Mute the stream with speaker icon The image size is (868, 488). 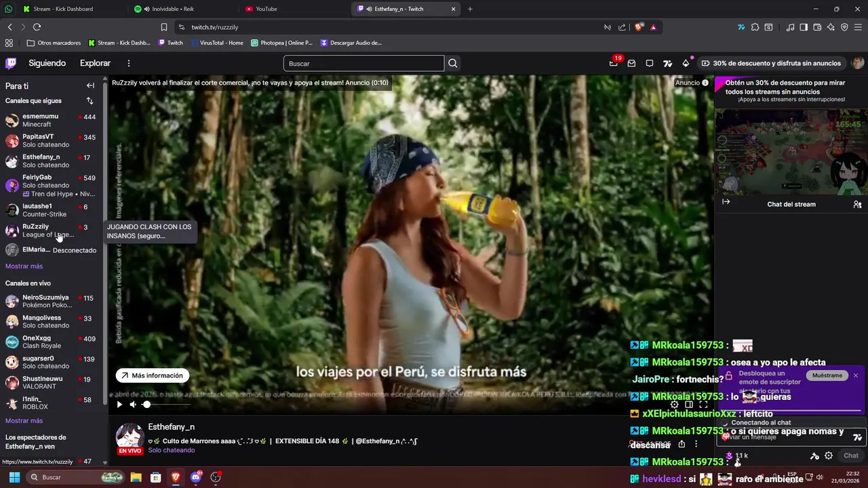click(x=133, y=405)
